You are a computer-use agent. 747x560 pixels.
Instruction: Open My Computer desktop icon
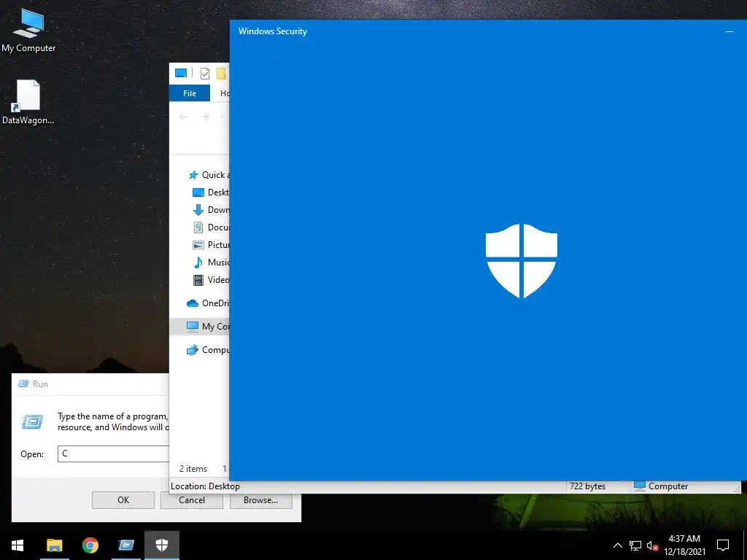28,31
